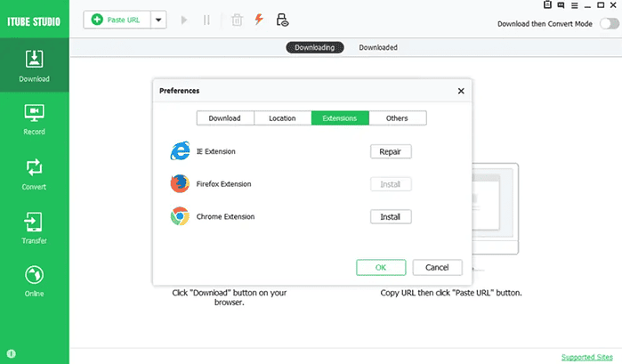Open the Download section in sidebar
This screenshot has height=364, width=622.
click(34, 66)
